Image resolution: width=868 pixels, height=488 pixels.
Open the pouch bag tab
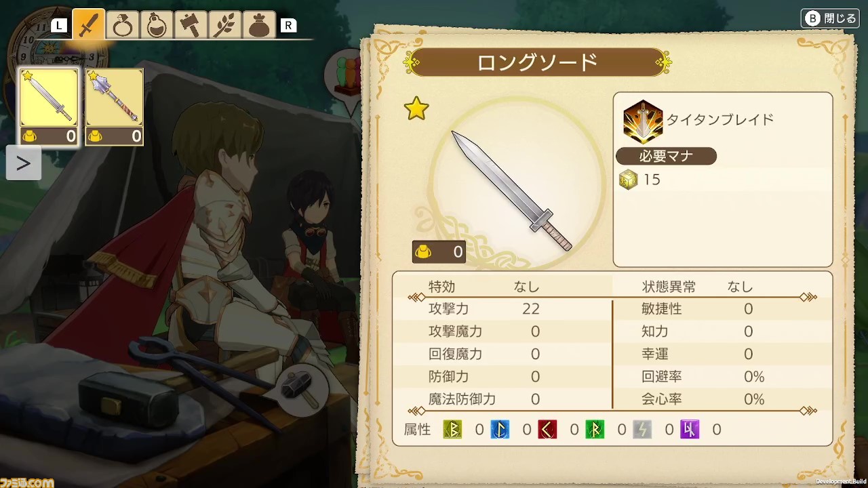tap(258, 26)
